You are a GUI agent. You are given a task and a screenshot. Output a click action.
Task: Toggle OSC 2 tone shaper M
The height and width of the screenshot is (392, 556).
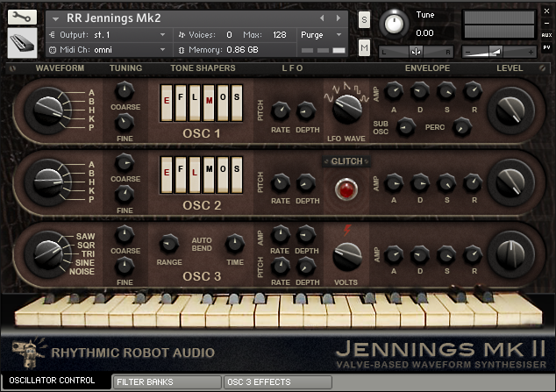tap(209, 175)
